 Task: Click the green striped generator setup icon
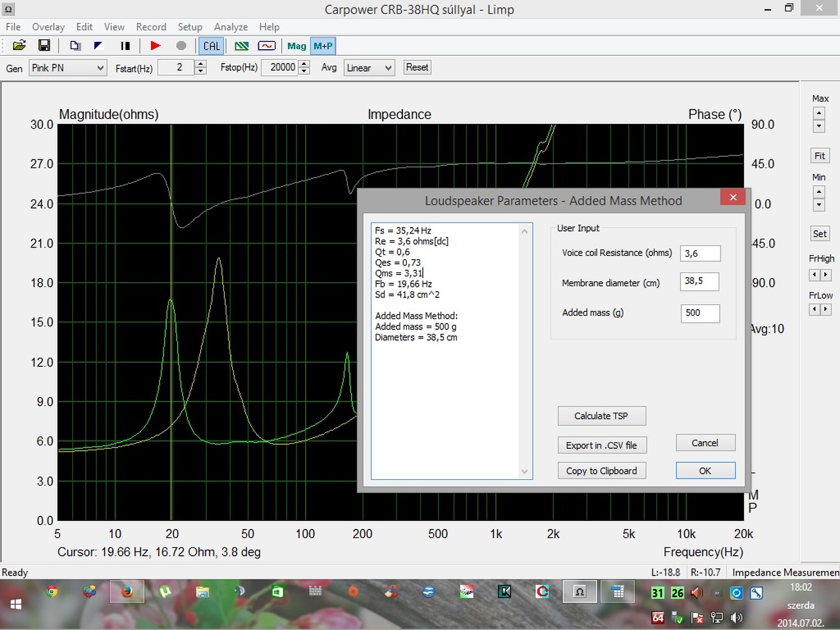pyautogui.click(x=241, y=45)
